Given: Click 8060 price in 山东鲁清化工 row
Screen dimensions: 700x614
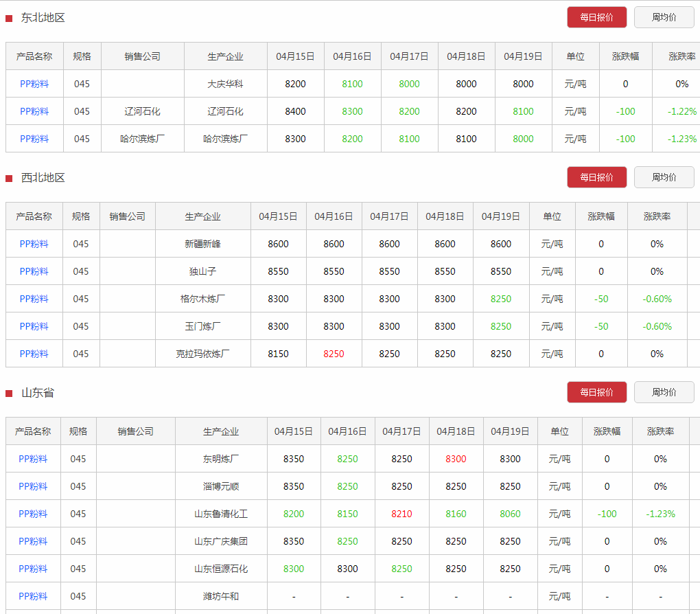Looking at the screenshot, I should tap(511, 514).
